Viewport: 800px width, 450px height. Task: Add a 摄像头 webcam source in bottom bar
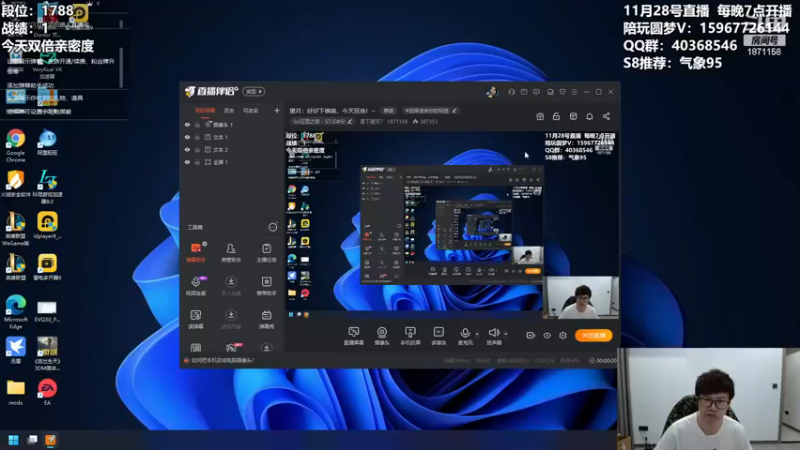[382, 336]
